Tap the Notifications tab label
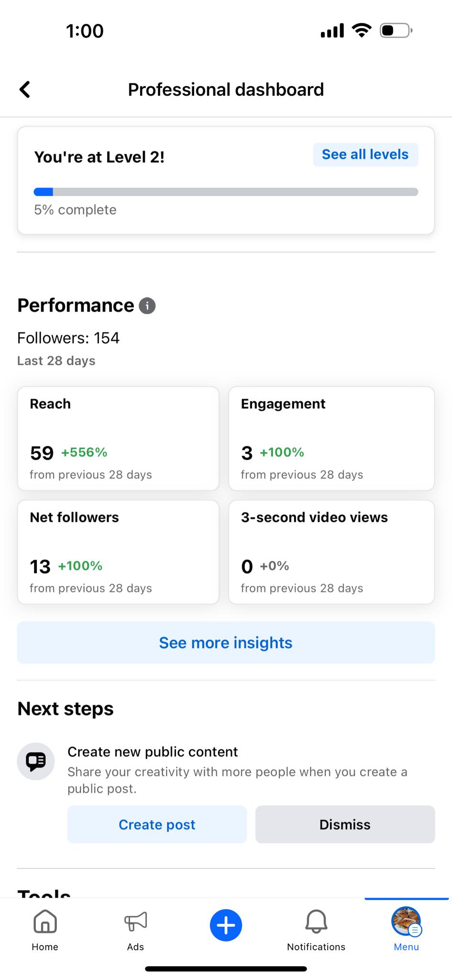 tap(316, 947)
